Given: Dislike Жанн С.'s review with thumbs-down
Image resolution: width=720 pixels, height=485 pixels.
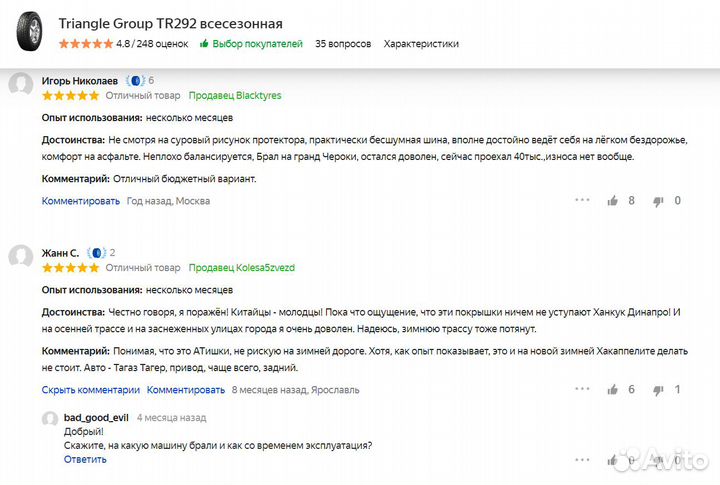Looking at the screenshot, I should click(x=658, y=390).
